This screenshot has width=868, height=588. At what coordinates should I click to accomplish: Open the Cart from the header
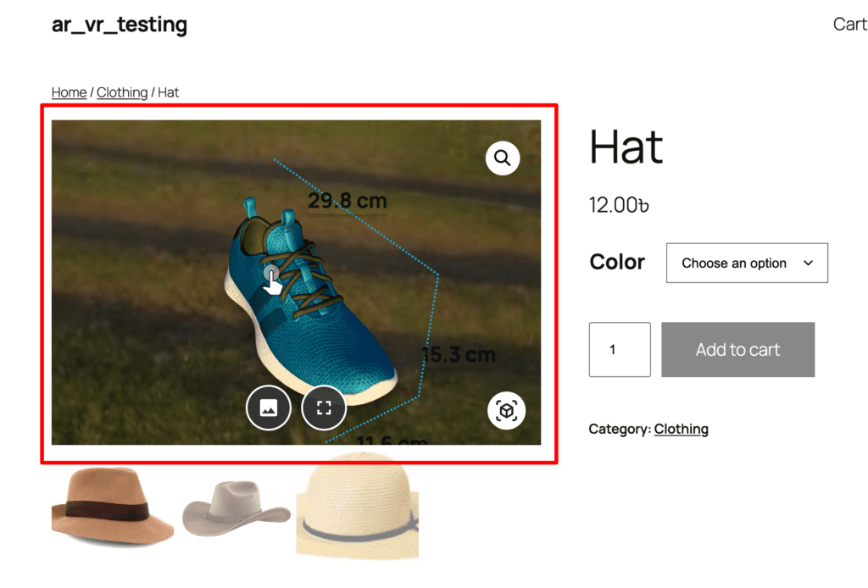[849, 25]
